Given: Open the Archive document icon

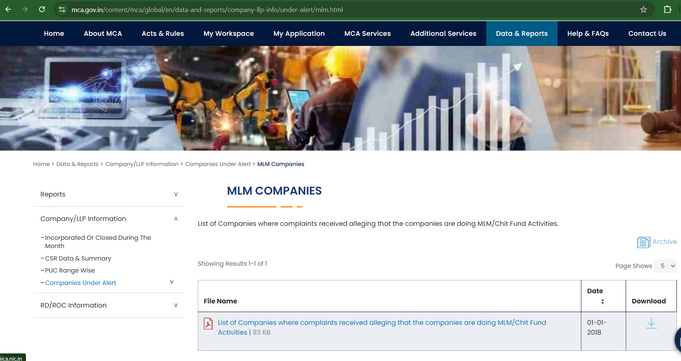Looking at the screenshot, I should click(x=643, y=242).
